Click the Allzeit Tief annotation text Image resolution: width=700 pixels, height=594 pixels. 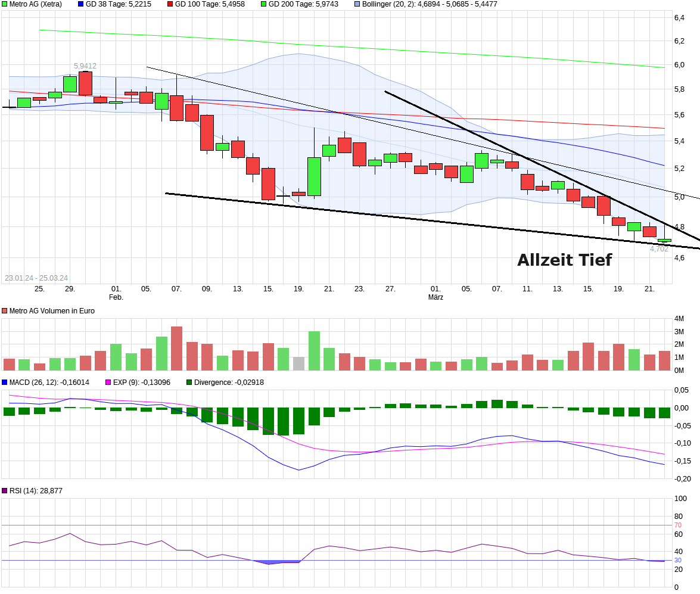click(565, 259)
